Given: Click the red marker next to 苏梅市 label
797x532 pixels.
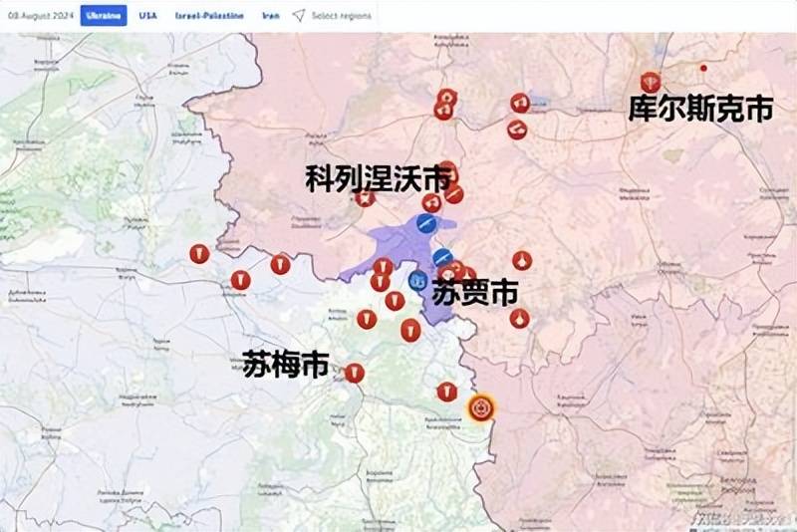Looking at the screenshot, I should point(355,373).
